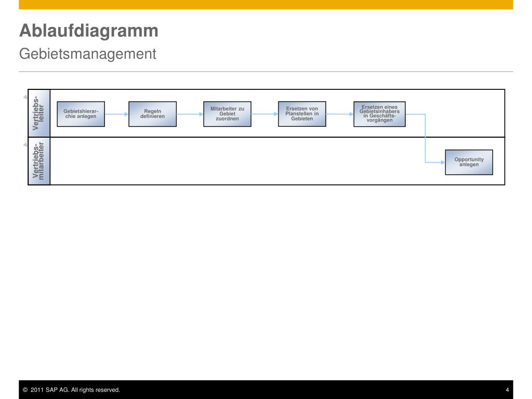
Task: Click the 'Ablaufdiagramm' slide title
Action: tap(89, 31)
